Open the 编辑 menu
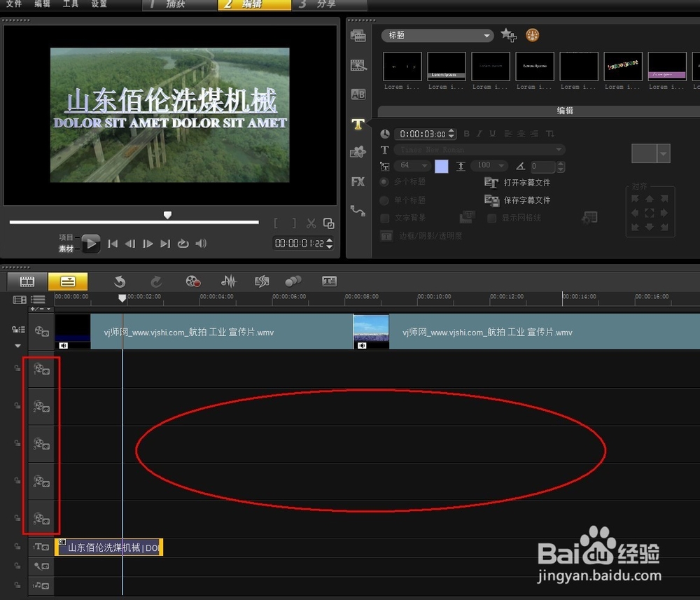The image size is (700, 600). coord(42,4)
